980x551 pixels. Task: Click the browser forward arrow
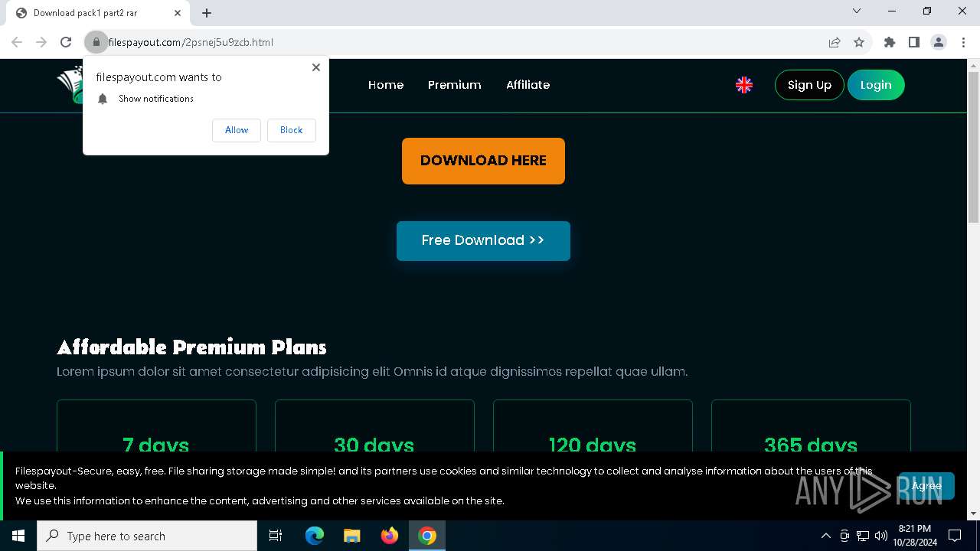point(41,42)
